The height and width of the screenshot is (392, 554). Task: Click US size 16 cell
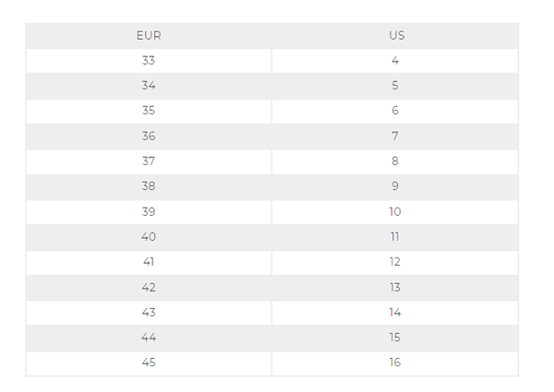tap(395, 362)
